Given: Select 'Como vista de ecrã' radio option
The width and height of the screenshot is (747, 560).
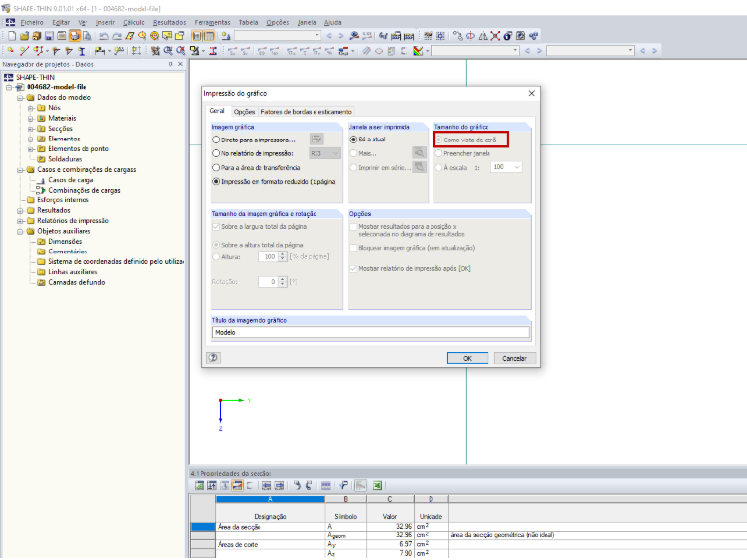Looking at the screenshot, I should click(438, 140).
